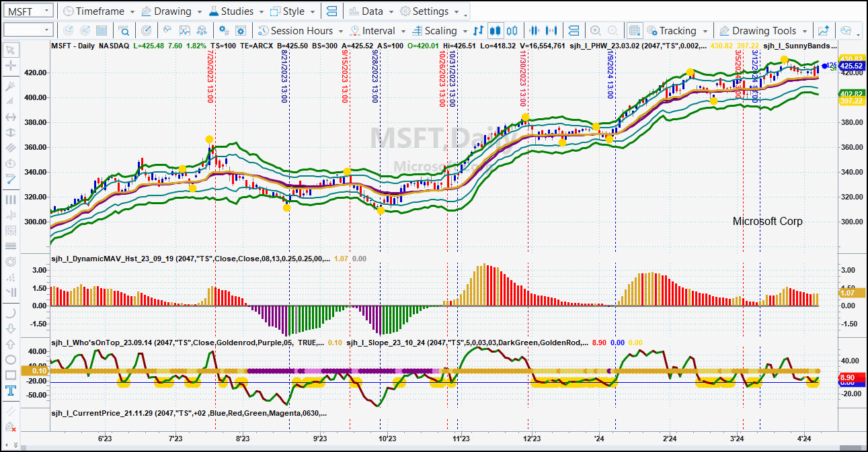Click the zoom in magnifier
The width and height of the screenshot is (868, 452).
(595, 30)
